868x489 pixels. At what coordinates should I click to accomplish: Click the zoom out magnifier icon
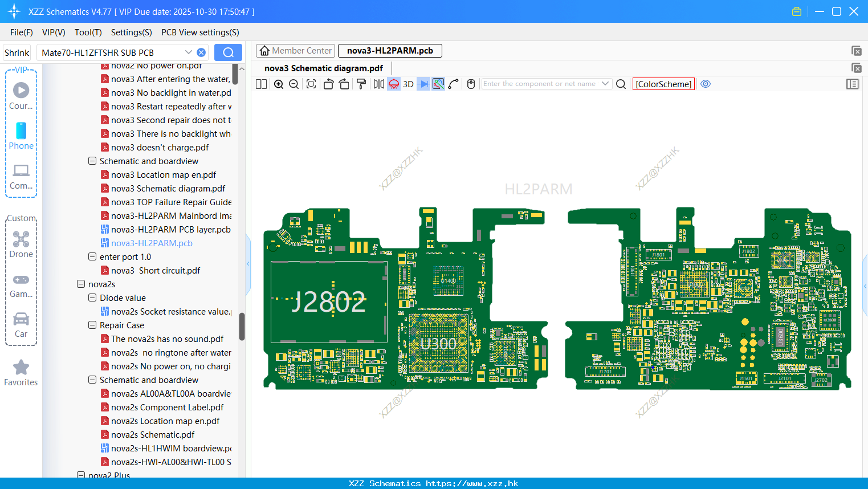[x=294, y=84]
